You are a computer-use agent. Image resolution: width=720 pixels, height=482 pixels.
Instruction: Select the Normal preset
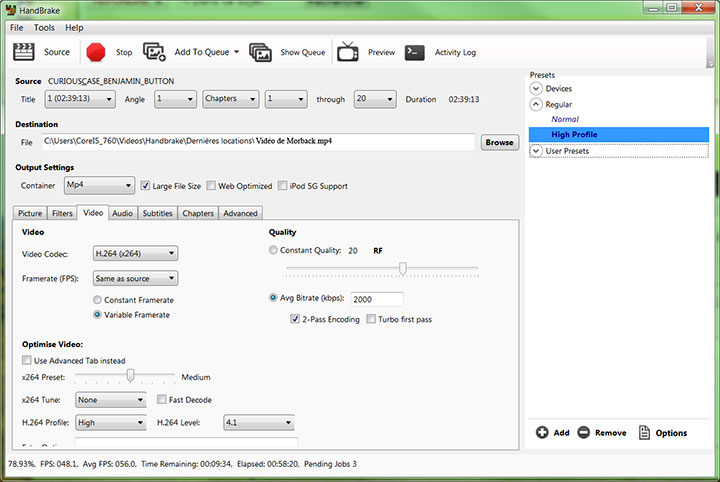tap(565, 119)
